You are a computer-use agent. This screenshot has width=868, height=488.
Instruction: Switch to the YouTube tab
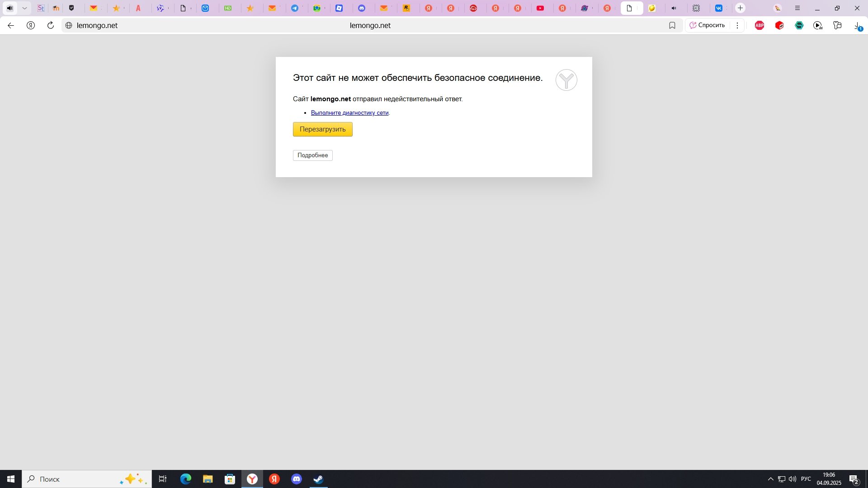click(x=540, y=8)
